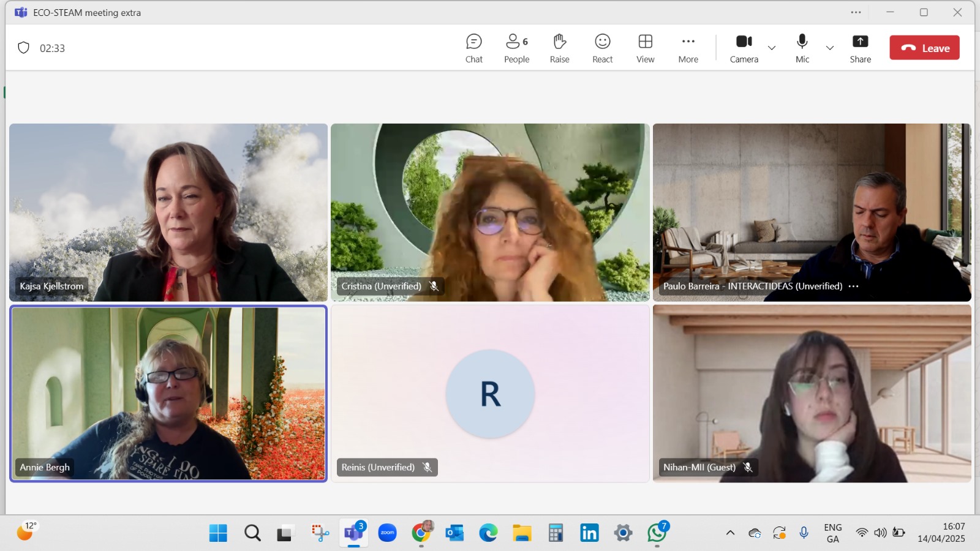This screenshot has height=551, width=980.
Task: Show hidden system tray icons
Action: (x=730, y=533)
